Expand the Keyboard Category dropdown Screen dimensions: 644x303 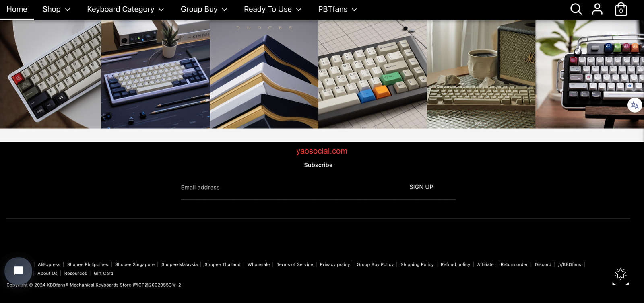click(x=126, y=9)
